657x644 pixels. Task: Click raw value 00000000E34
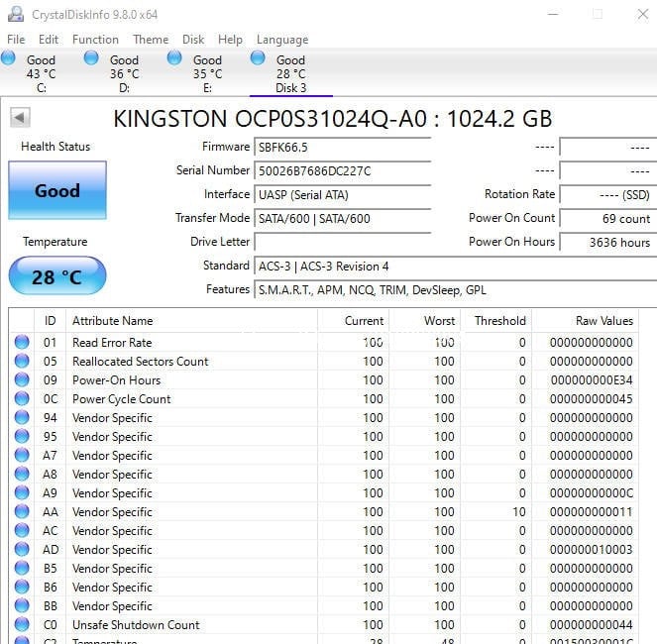[x=592, y=380]
